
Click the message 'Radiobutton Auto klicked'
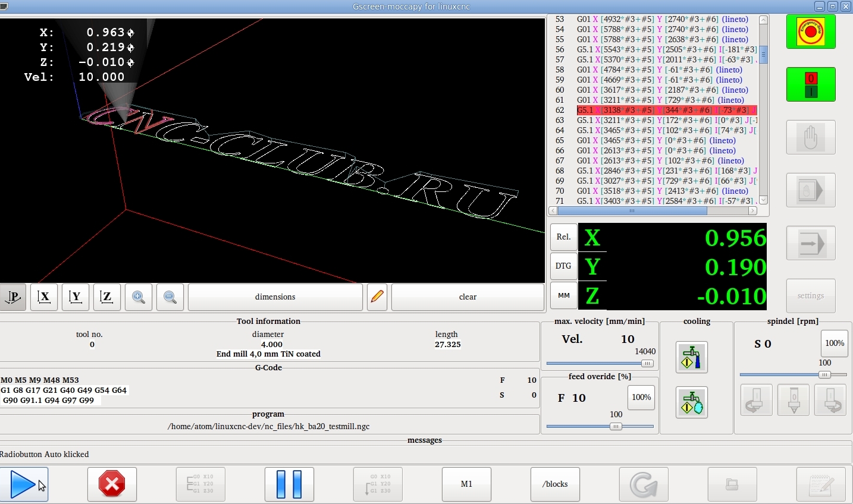point(45,455)
